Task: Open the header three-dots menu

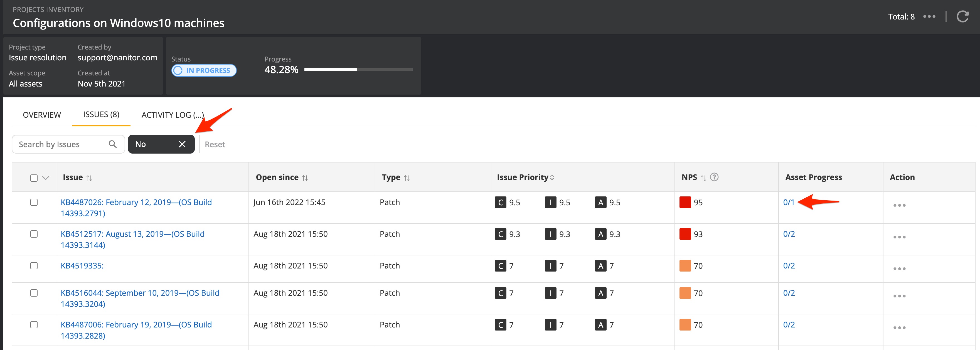Action: [929, 16]
